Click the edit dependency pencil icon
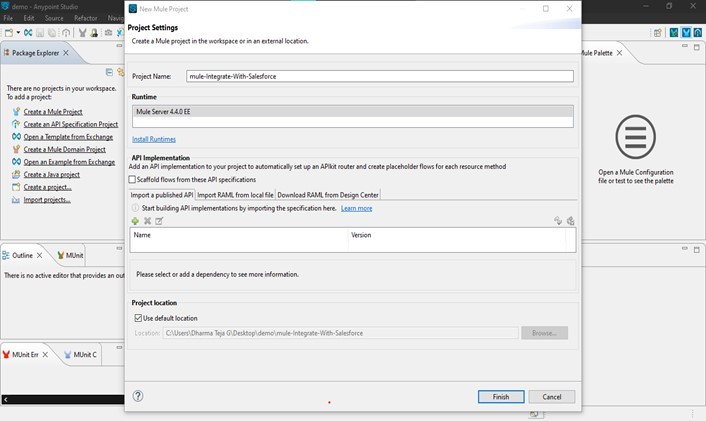This screenshot has height=421, width=706. (x=159, y=221)
